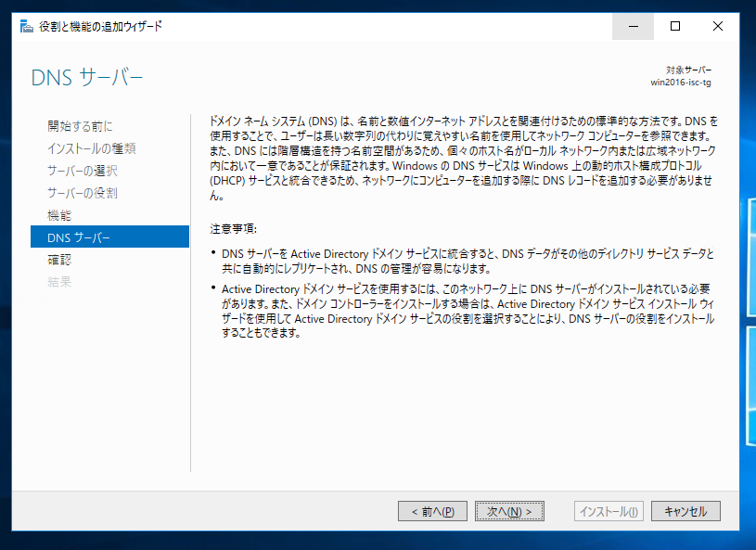This screenshot has height=550, width=756.
Task: Click the 注意事項: heading
Action: click(234, 228)
